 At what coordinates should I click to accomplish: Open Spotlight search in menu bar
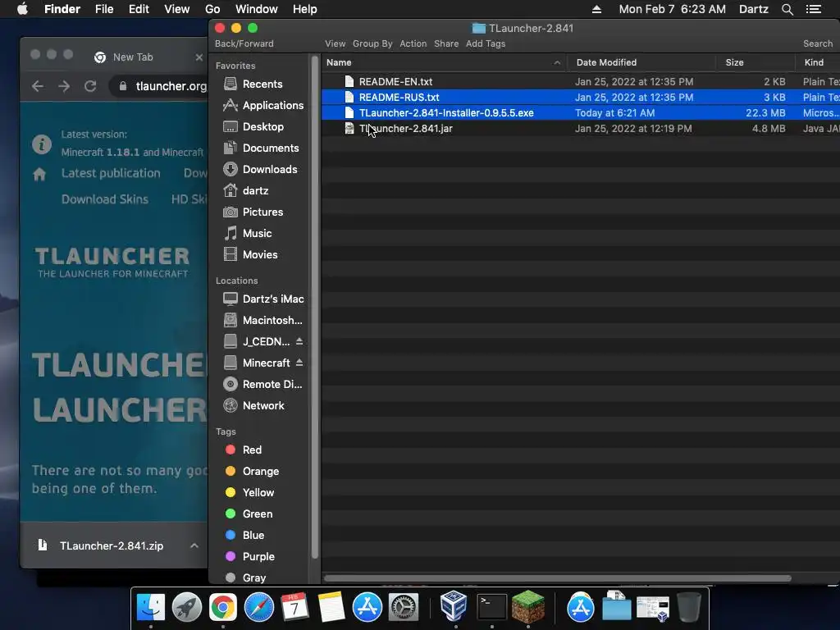[787, 9]
